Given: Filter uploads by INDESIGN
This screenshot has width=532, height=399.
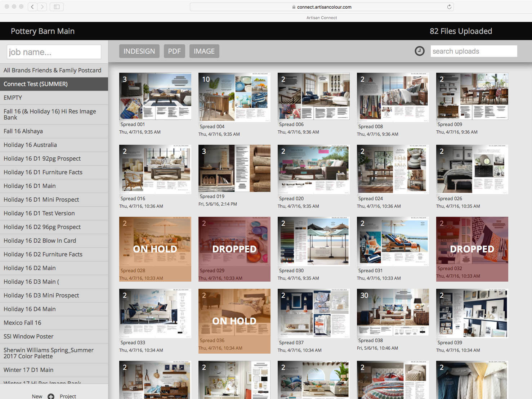Looking at the screenshot, I should coord(139,51).
